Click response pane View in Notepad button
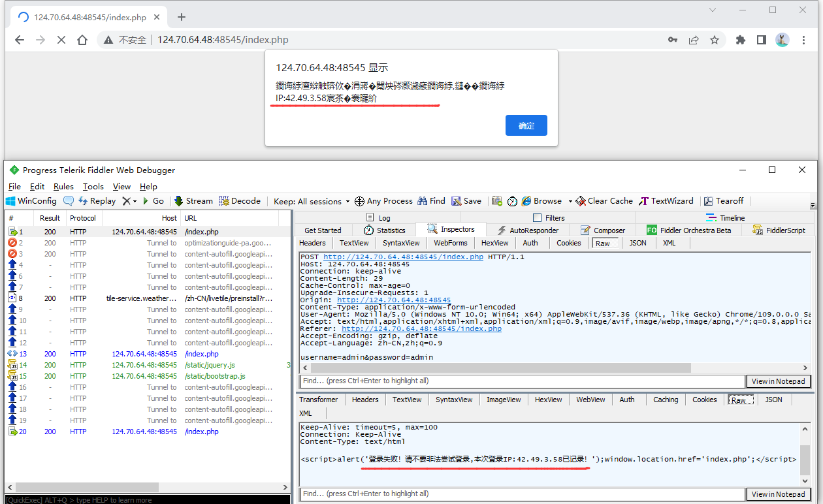This screenshot has height=504, width=823. click(778, 494)
